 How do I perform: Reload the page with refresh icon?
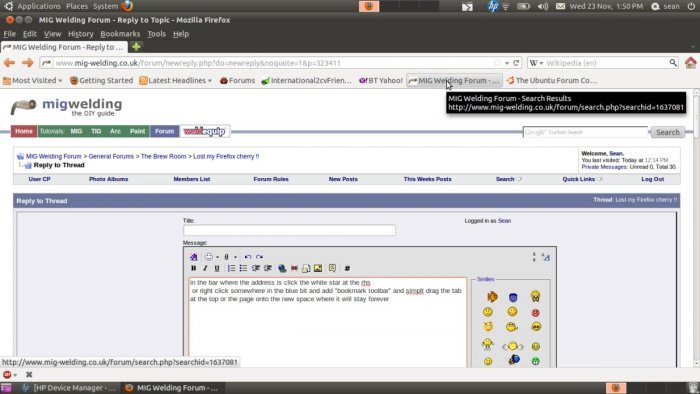517,63
